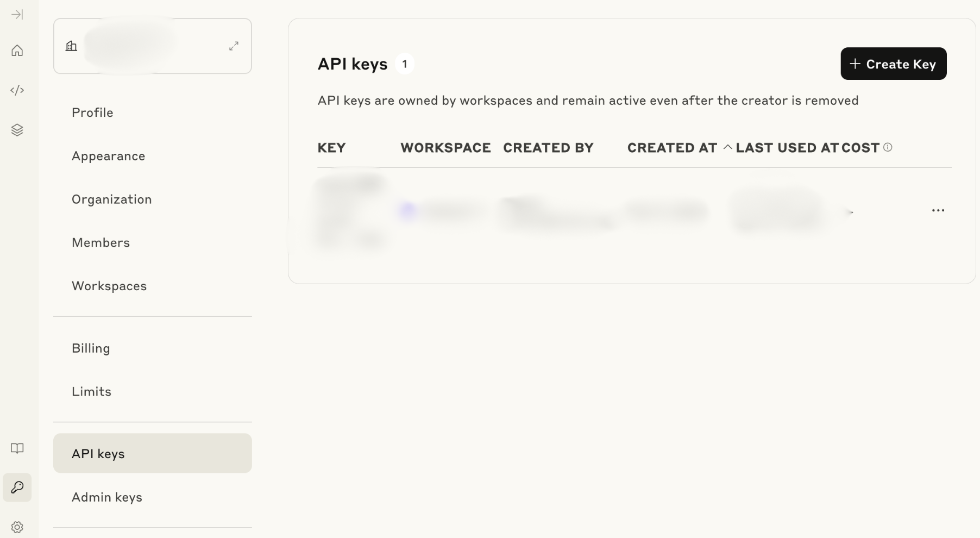Select API keys in sidebar
The image size is (980, 538).
point(153,453)
